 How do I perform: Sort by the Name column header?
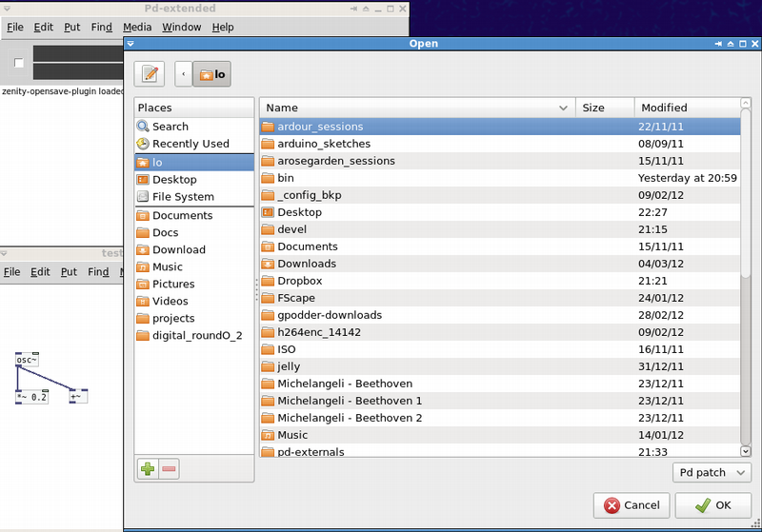[x=417, y=108]
